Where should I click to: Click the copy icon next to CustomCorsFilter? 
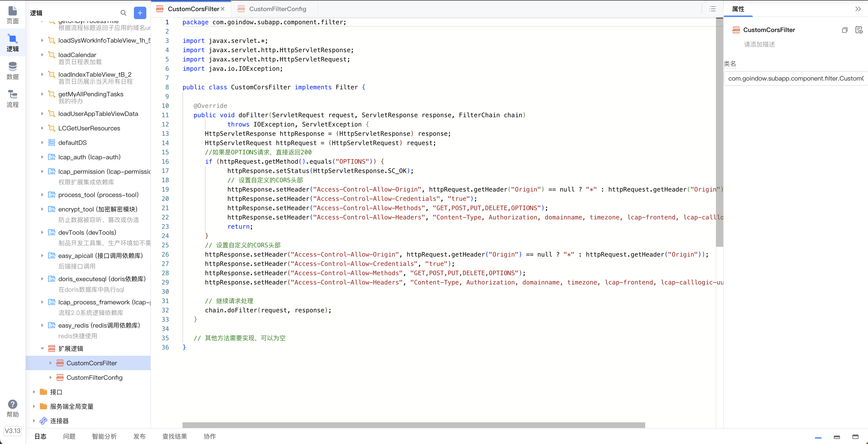point(844,30)
